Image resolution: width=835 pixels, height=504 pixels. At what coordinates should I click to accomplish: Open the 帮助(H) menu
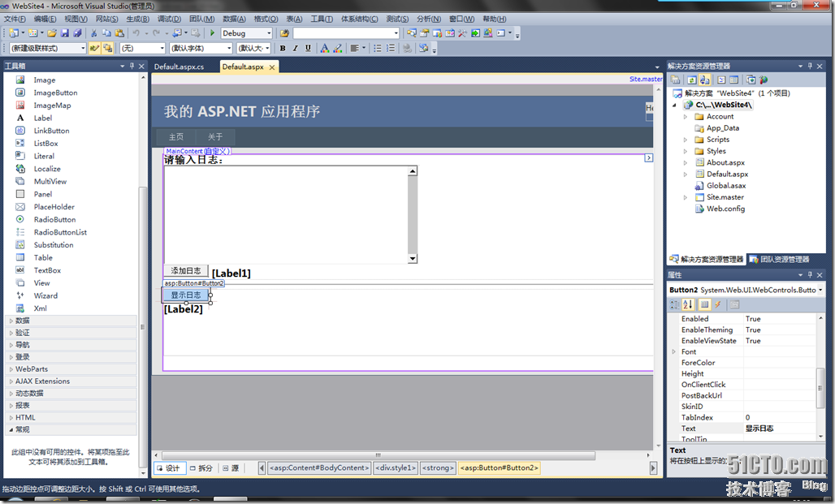point(494,19)
